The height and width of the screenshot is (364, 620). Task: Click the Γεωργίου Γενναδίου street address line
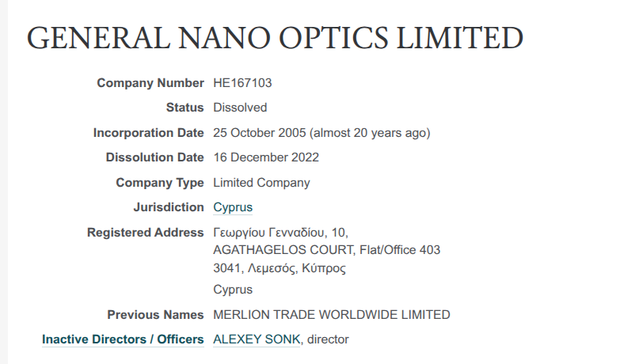(x=280, y=233)
